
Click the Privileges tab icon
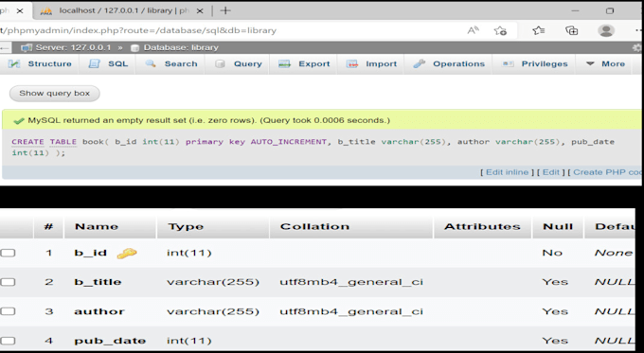click(x=508, y=63)
